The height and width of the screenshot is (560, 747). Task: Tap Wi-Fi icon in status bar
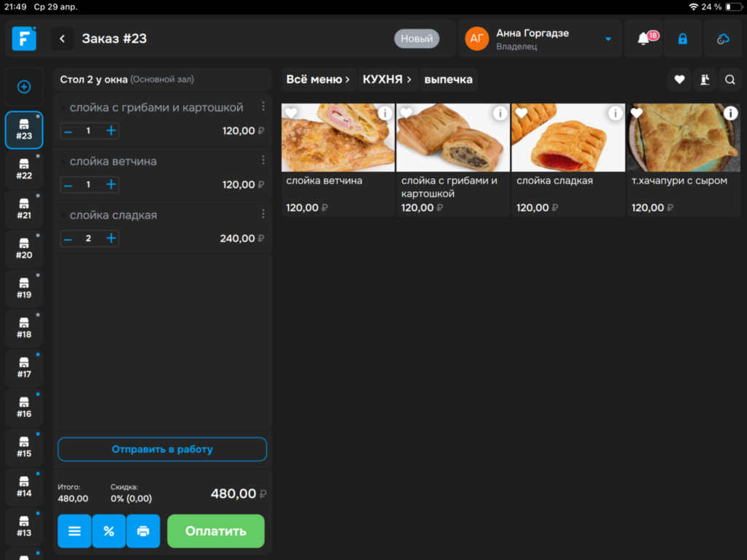pos(693,7)
